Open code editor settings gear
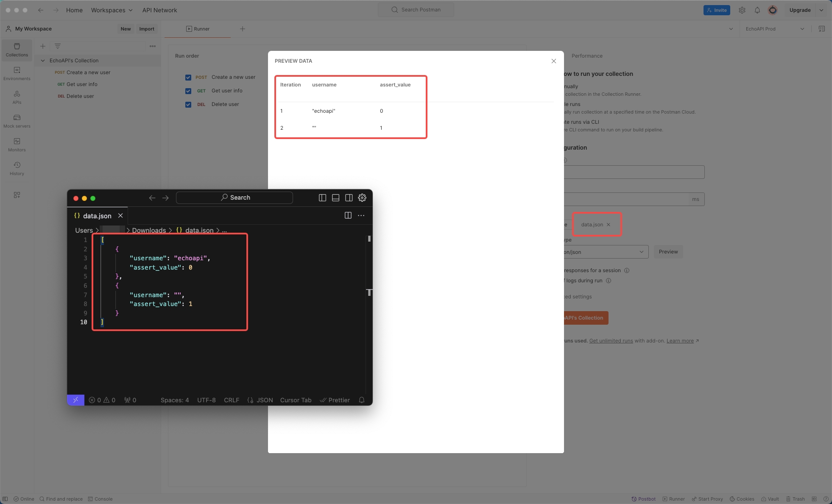This screenshot has height=504, width=832. (x=362, y=198)
